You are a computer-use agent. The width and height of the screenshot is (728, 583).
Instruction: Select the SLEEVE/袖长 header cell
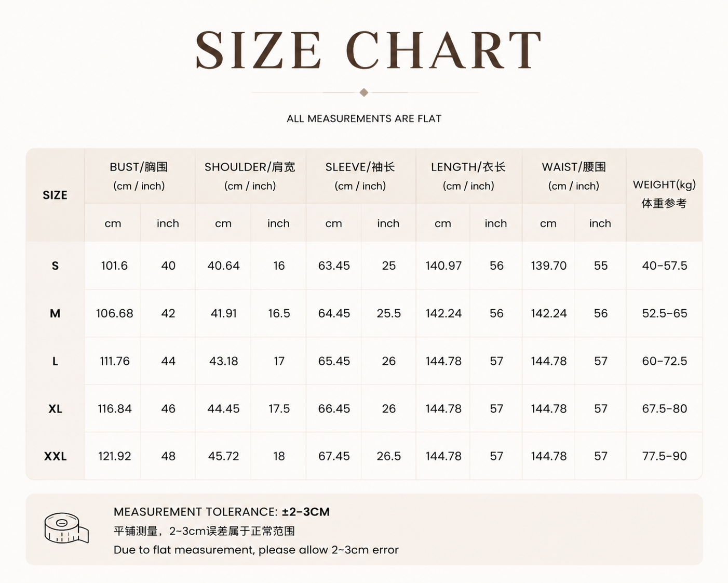360,176
